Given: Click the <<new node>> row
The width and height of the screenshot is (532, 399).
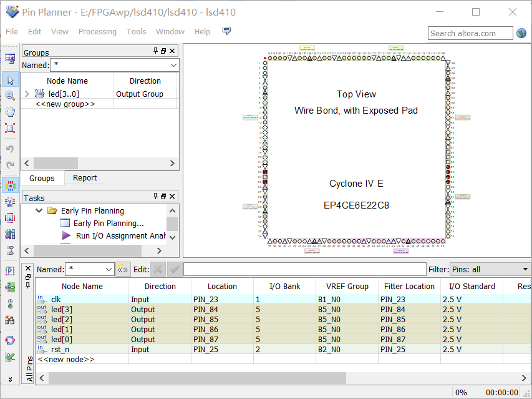Looking at the screenshot, I should tap(66, 359).
